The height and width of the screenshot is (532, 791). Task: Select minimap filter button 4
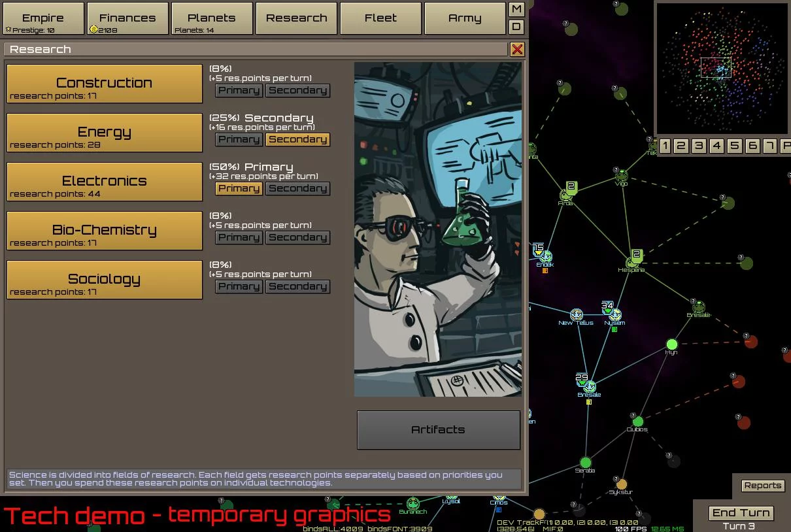tap(717, 146)
